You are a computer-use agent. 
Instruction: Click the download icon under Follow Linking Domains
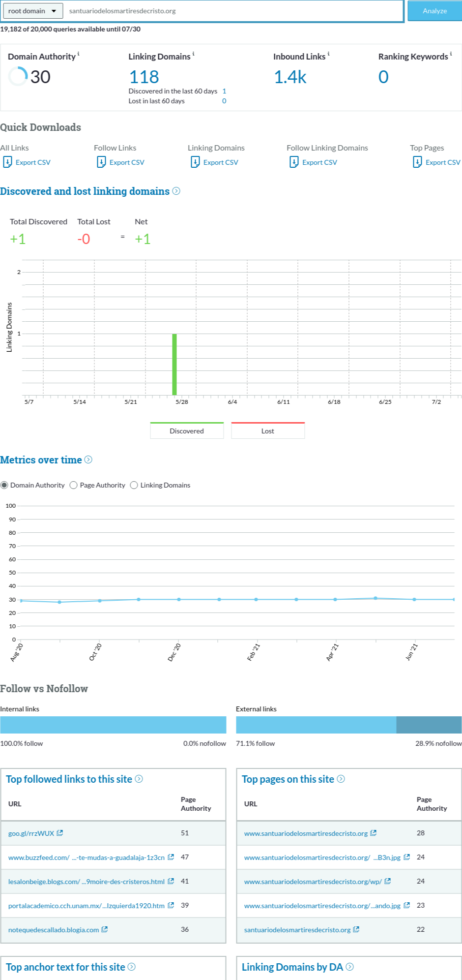[294, 162]
